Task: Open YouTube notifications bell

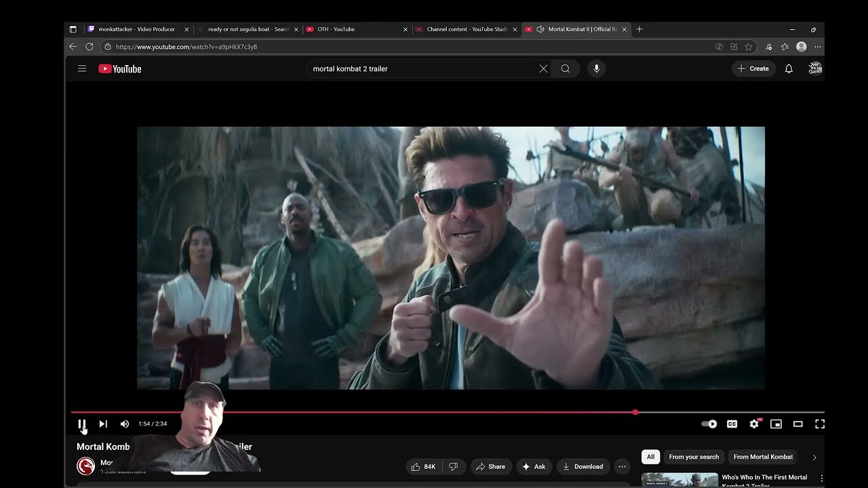Action: point(789,68)
